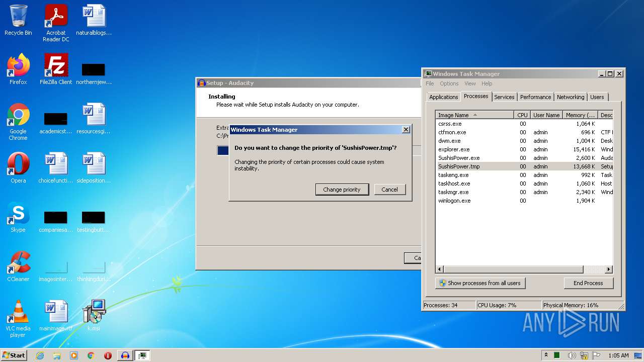The width and height of the screenshot is (644, 362).
Task: Close the priority confirmation dialog
Action: [406, 130]
